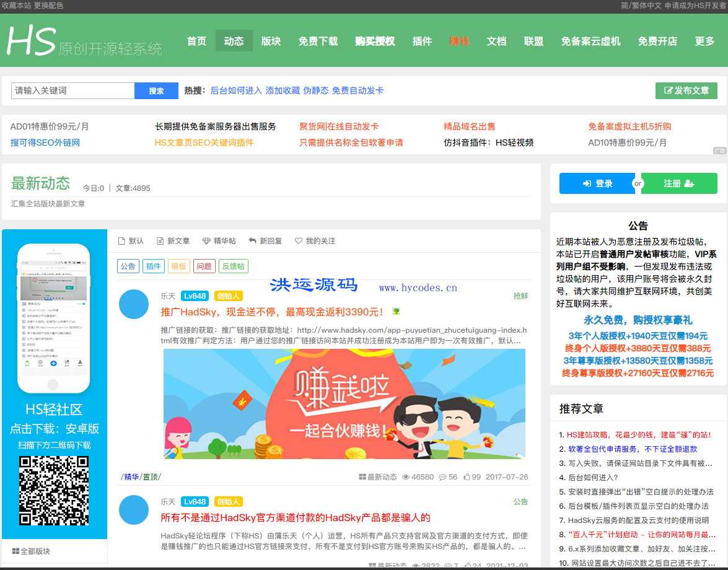Open 免费下载 navigation item
This screenshot has height=570, width=728.
(x=318, y=41)
